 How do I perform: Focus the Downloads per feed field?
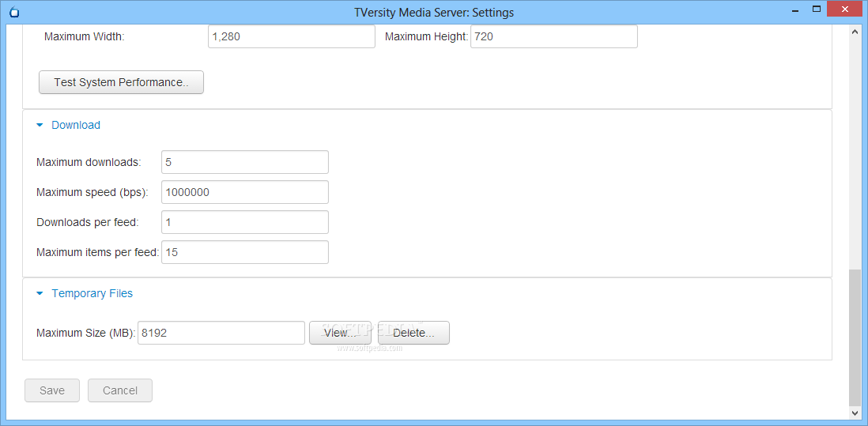pos(245,222)
